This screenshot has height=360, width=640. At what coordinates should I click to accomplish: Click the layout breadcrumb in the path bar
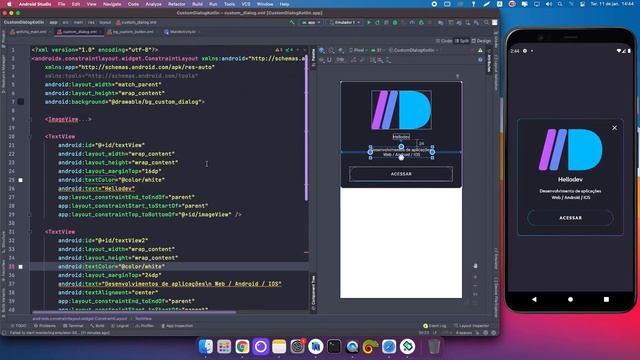click(105, 22)
